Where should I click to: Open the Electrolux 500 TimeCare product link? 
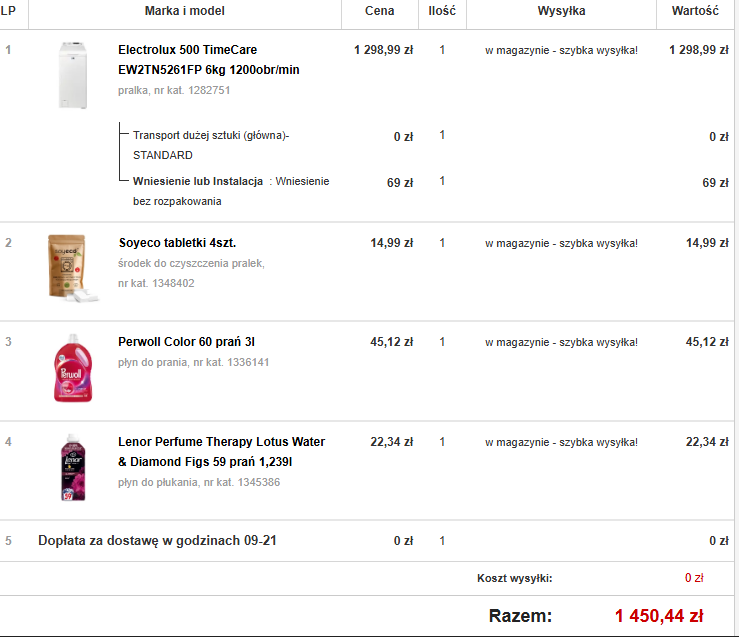click(x=208, y=59)
